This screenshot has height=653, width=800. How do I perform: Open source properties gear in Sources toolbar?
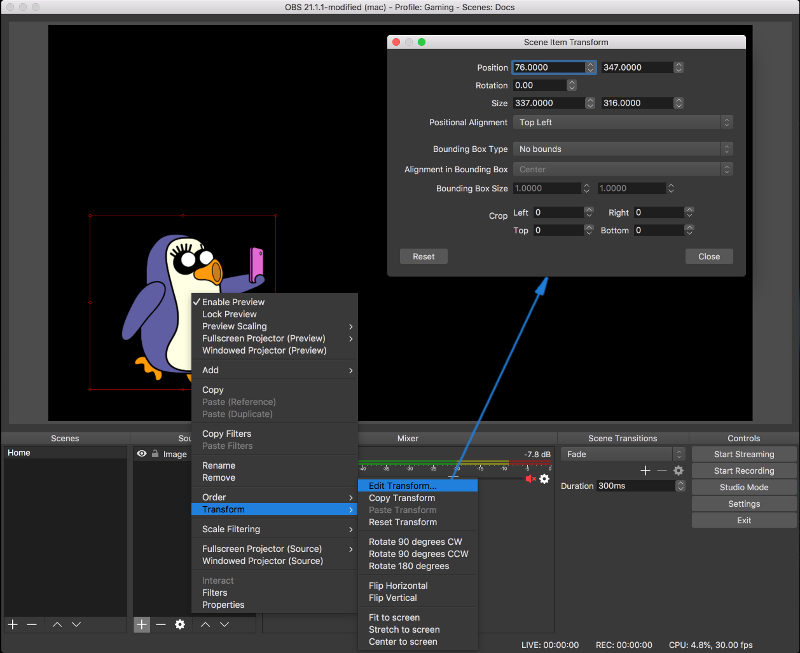180,624
